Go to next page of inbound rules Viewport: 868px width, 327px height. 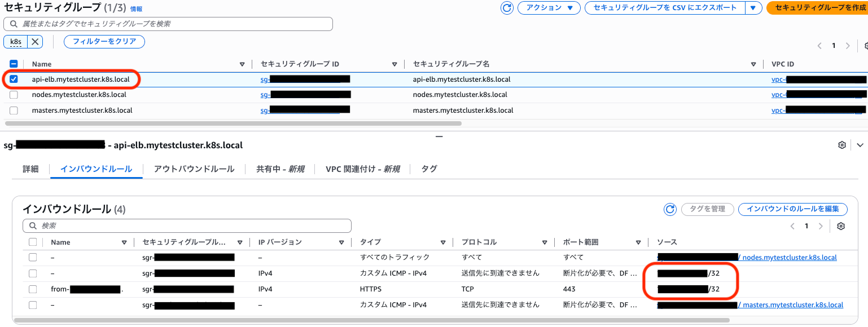(x=821, y=226)
